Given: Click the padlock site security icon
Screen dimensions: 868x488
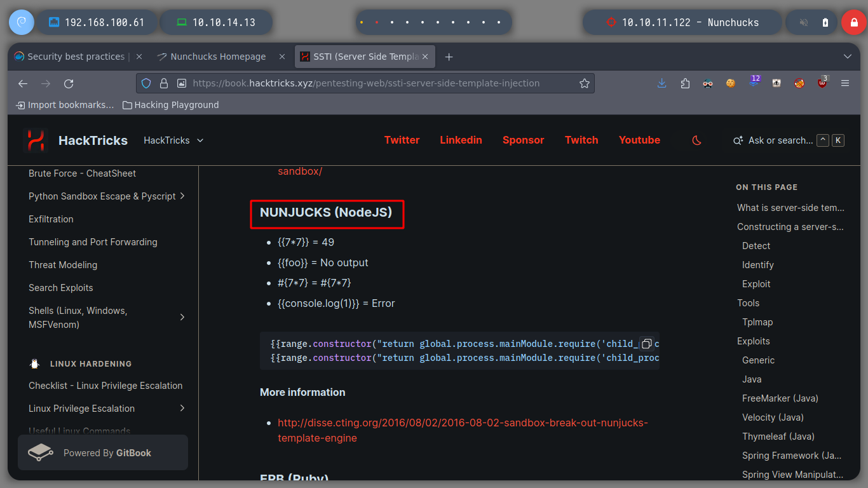Looking at the screenshot, I should coord(164,83).
